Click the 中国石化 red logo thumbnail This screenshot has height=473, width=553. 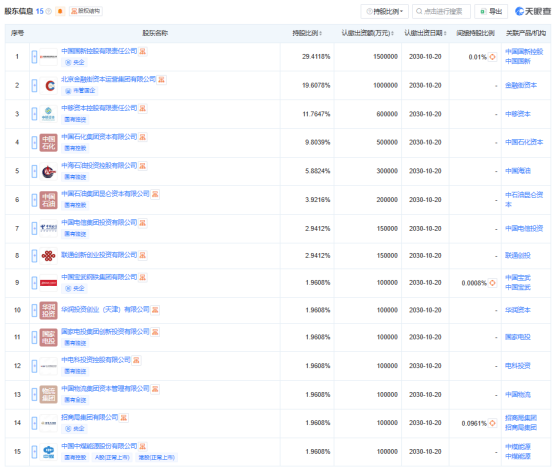(48, 142)
